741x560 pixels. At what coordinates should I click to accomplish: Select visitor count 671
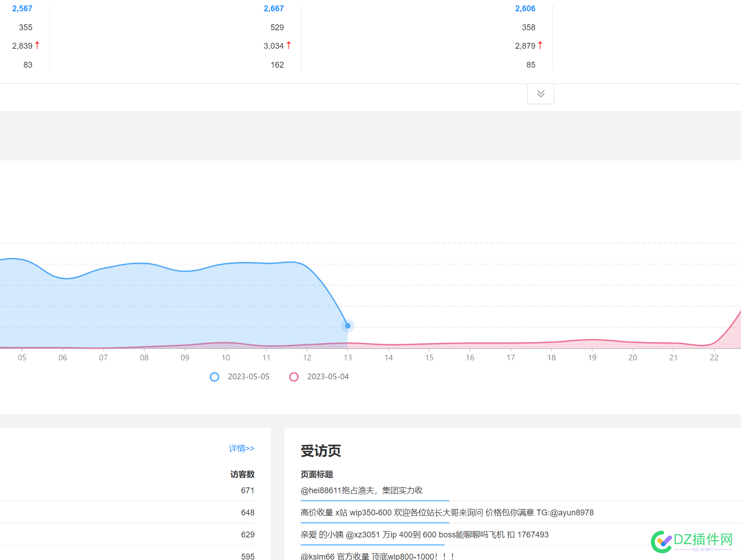[247, 490]
